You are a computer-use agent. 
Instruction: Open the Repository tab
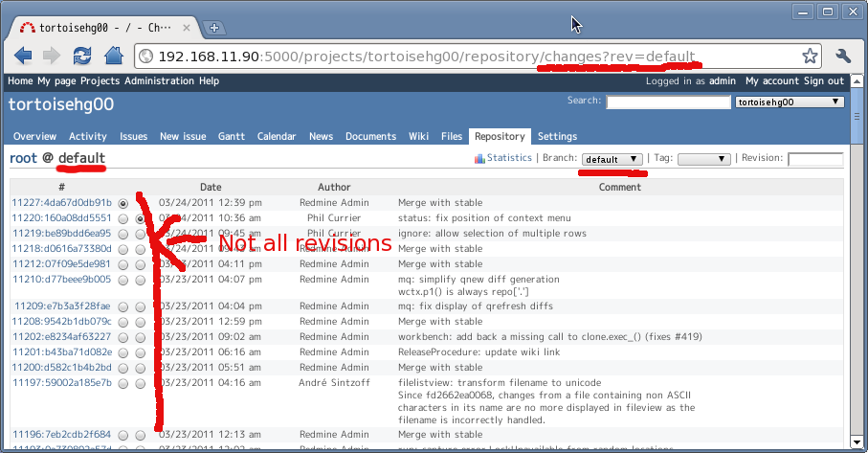tap(500, 136)
